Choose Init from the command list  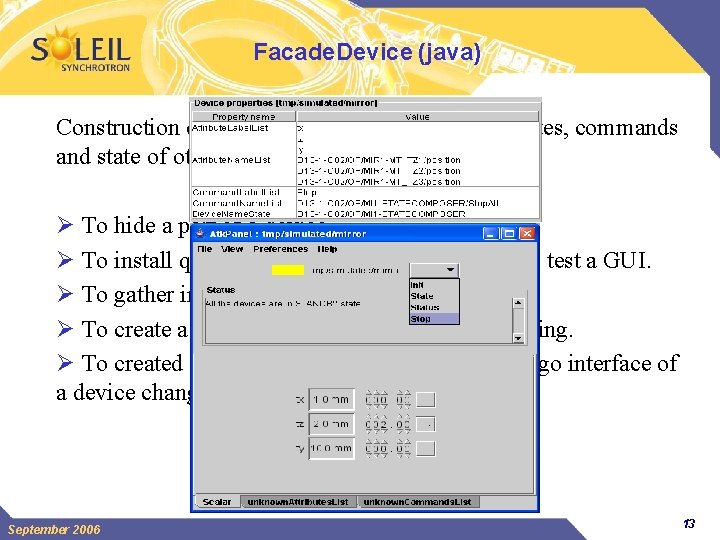[x=434, y=285]
